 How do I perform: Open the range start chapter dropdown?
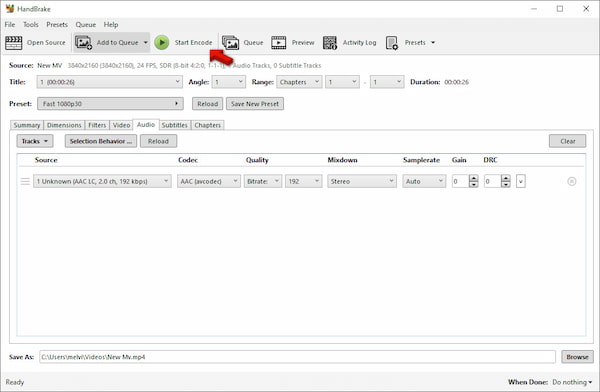tap(342, 82)
